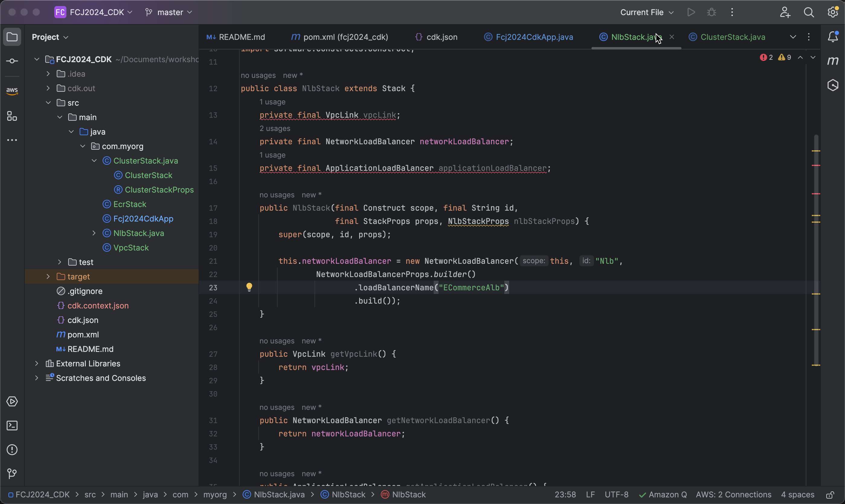The height and width of the screenshot is (504, 845).
Task: Expand the .idea folder
Action: pyautogui.click(x=48, y=74)
